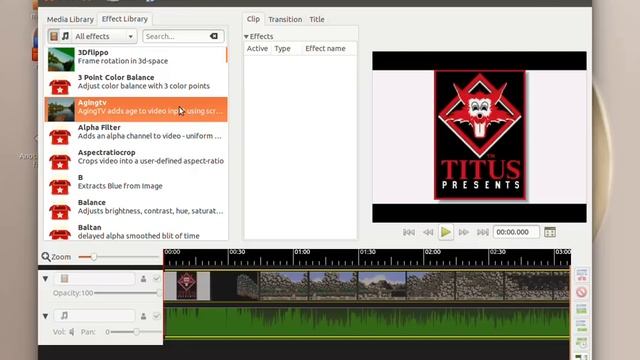The width and height of the screenshot is (640, 360).
Task: Adjust the timeline Zoom slider
Action: [x=118, y=257]
